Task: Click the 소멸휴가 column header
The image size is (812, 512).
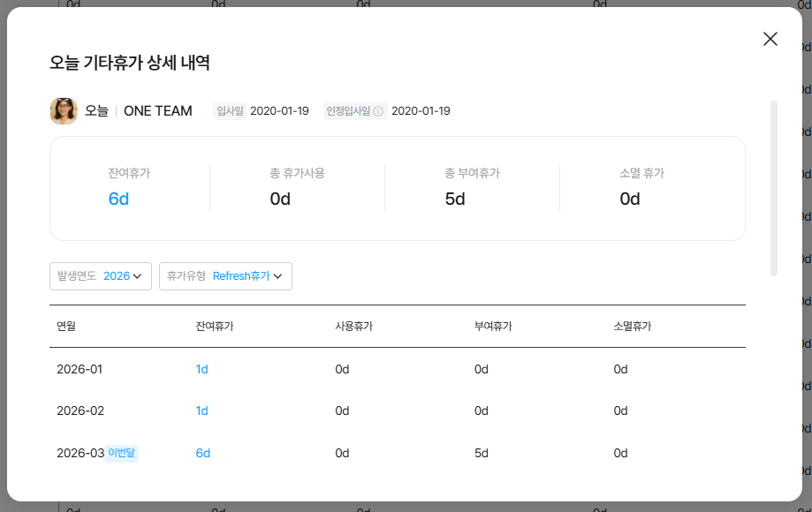Action: 632,327
